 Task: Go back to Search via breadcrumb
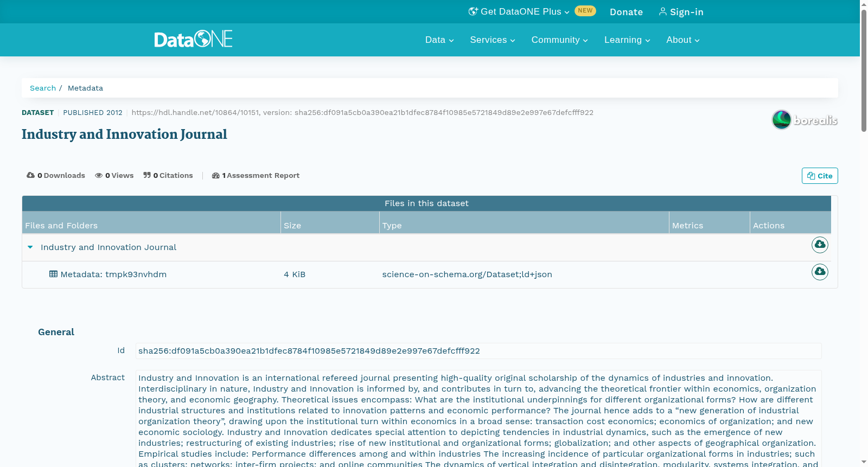point(43,88)
